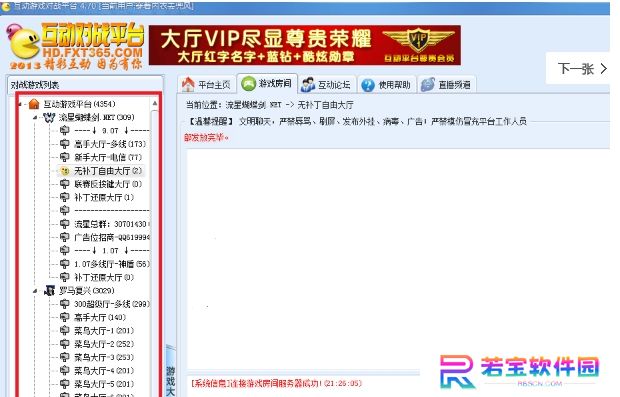Click the signpost icon of 菜鸟大厅-5
620x397 pixels.
click(x=65, y=384)
